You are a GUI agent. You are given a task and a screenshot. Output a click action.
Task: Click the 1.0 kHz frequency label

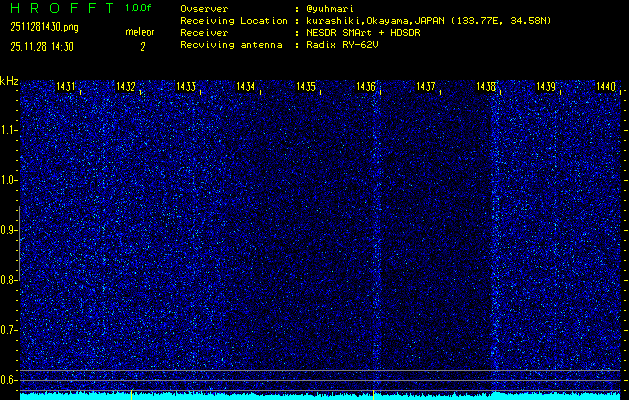click(7, 181)
